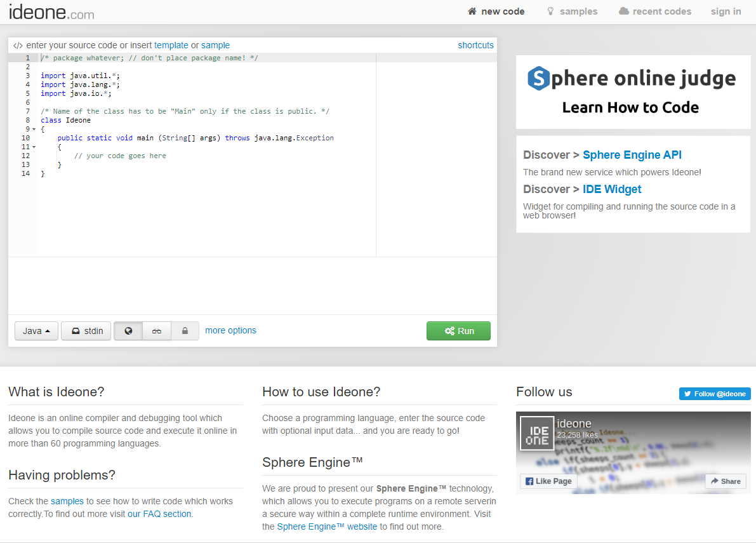
Task: Collapse the code fold arrow at line 11
Action: [34, 147]
